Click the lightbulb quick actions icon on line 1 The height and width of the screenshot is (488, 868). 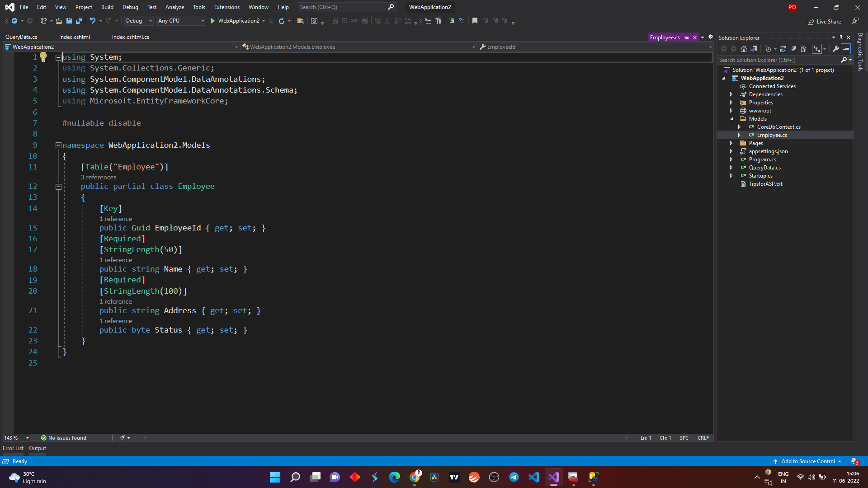(x=43, y=57)
